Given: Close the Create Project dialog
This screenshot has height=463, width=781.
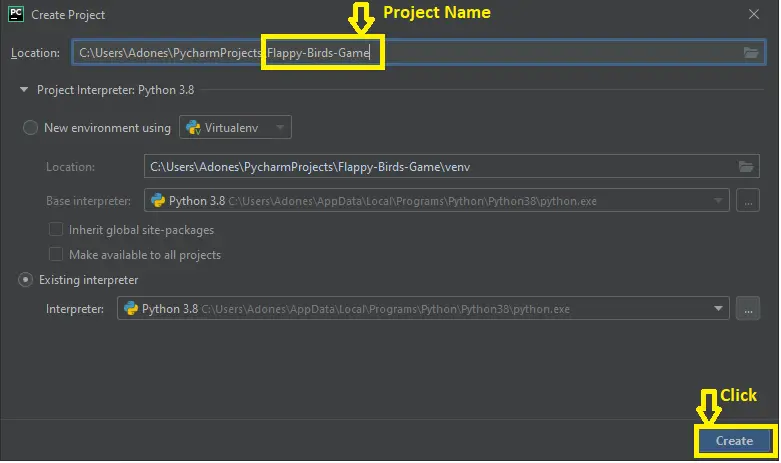Looking at the screenshot, I should click(754, 14).
